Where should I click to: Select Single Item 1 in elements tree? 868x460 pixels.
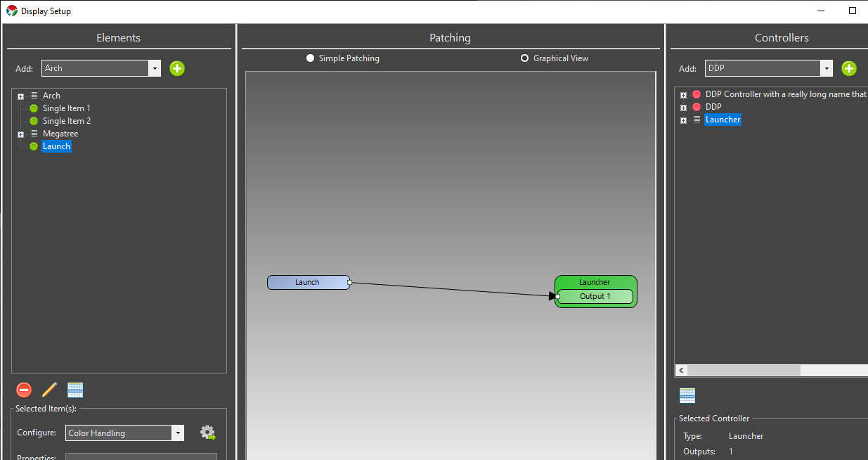click(x=67, y=108)
